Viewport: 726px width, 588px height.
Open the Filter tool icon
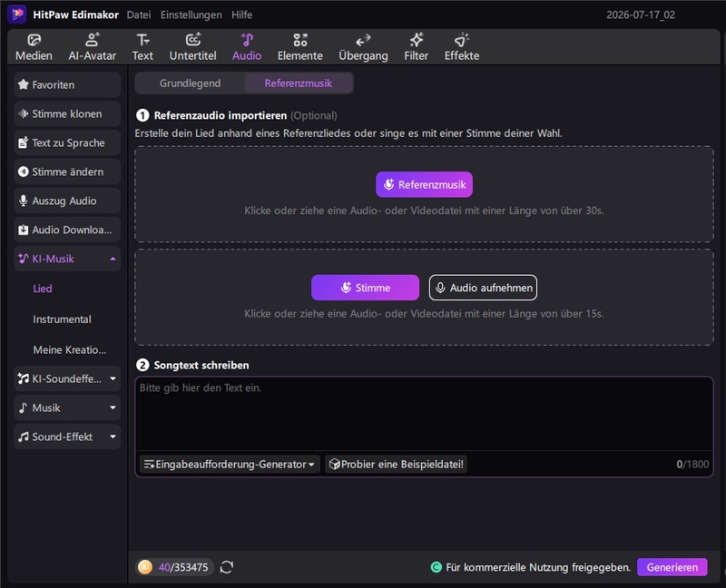click(416, 47)
